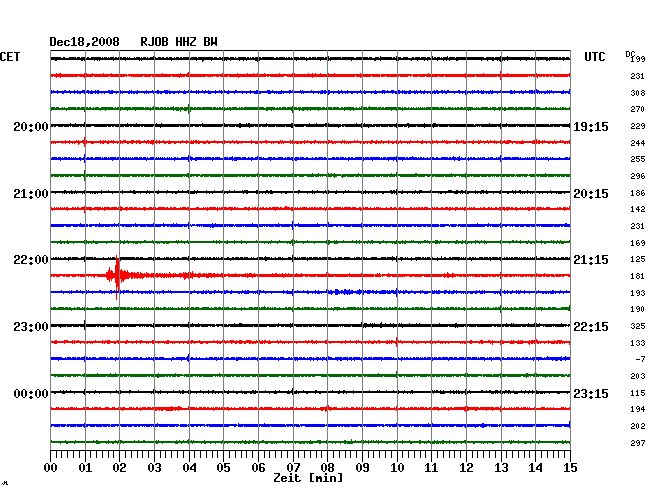Click minute-axis tick label "12"
This screenshot has width=650, height=494.
click(466, 468)
